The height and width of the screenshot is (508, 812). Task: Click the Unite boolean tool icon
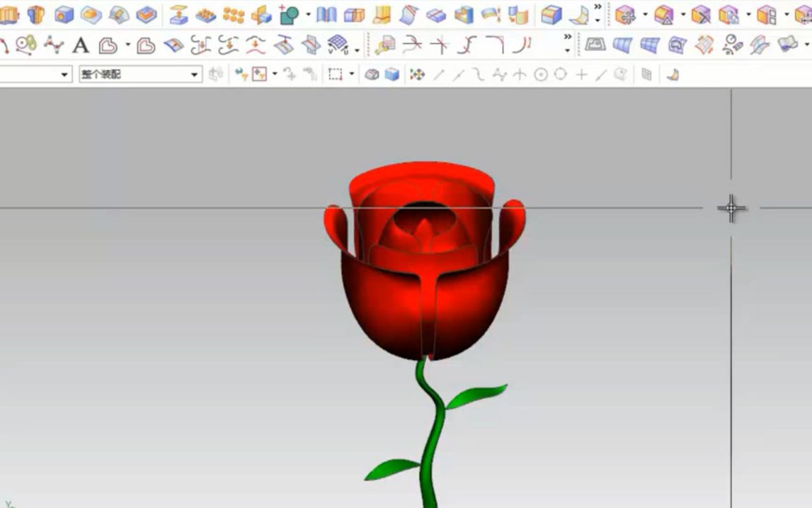click(x=289, y=15)
